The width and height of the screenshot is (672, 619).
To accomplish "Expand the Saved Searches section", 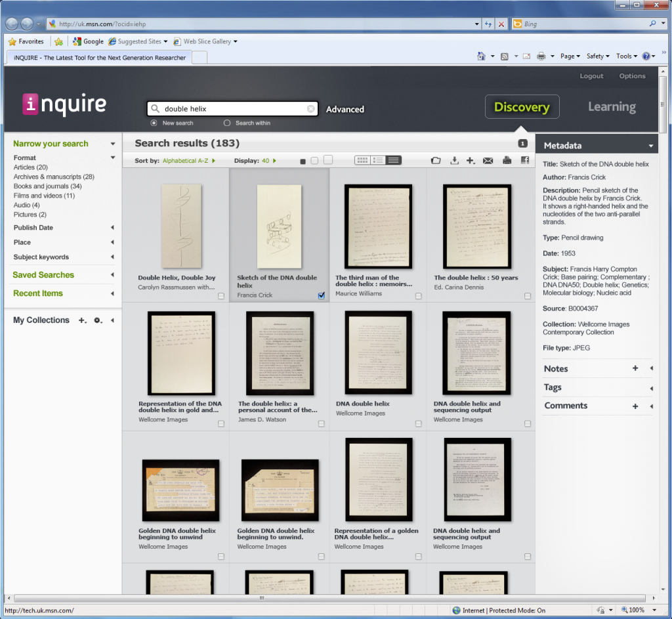I will [x=112, y=275].
